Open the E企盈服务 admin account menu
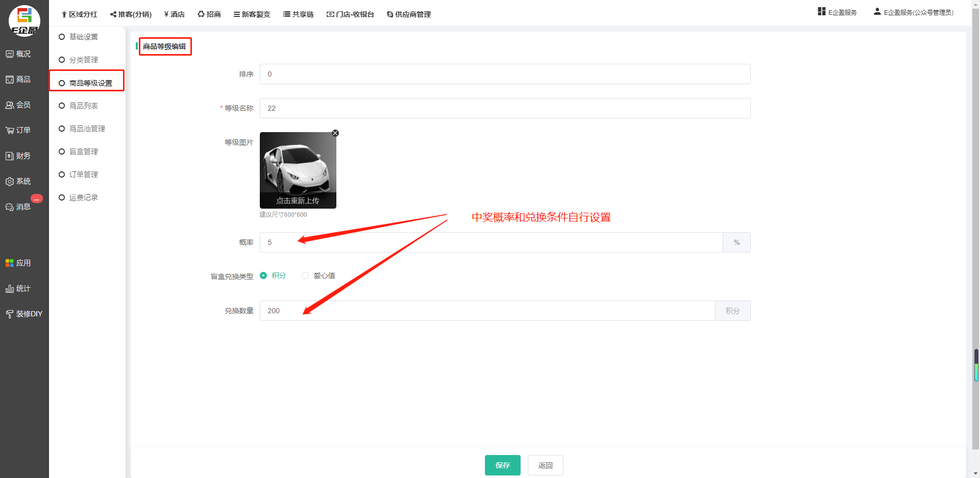The width and height of the screenshot is (980, 478). 914,12
